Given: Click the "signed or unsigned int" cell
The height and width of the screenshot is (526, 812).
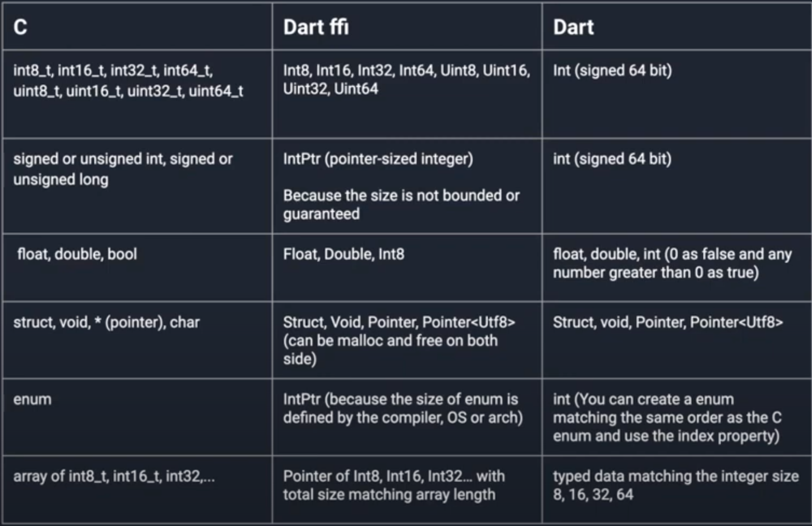Looking at the screenshot, I should pos(123,169).
